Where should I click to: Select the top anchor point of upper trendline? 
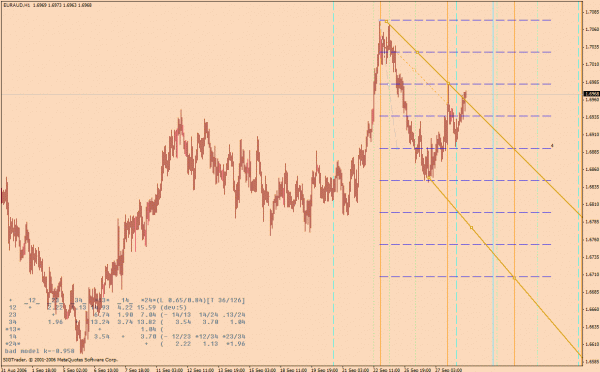point(386,21)
